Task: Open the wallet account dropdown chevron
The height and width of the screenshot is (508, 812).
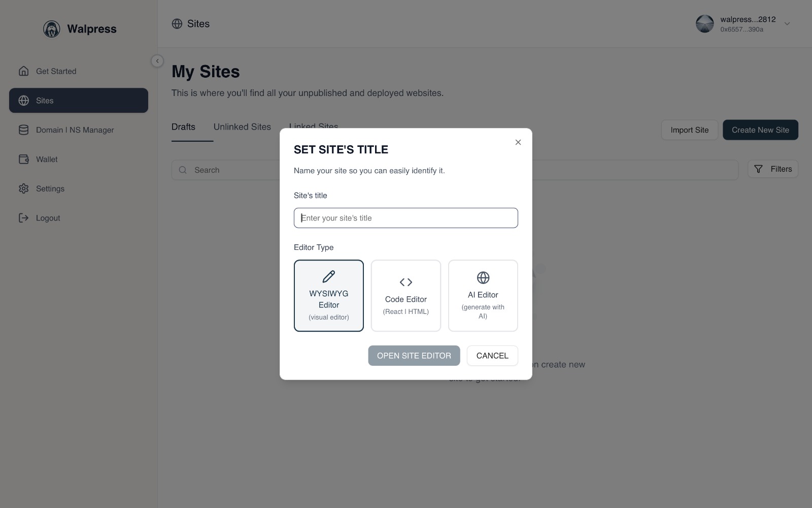Action: pos(787,23)
